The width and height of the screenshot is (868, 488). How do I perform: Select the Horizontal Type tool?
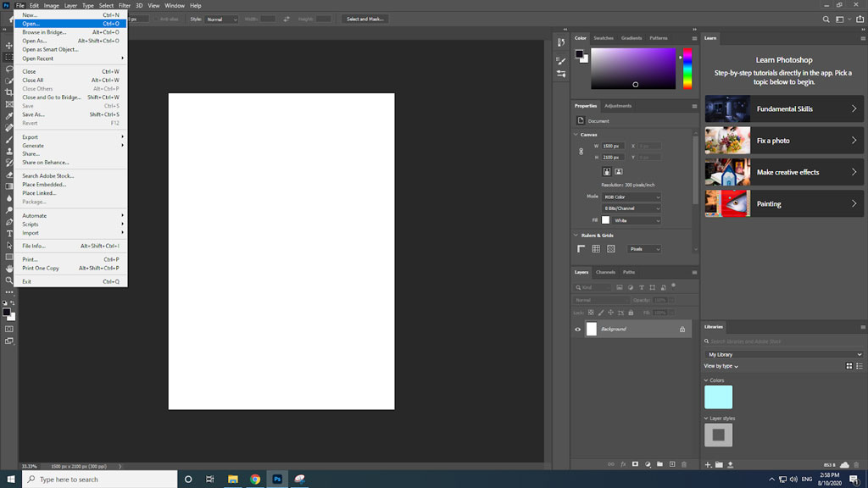(8, 234)
